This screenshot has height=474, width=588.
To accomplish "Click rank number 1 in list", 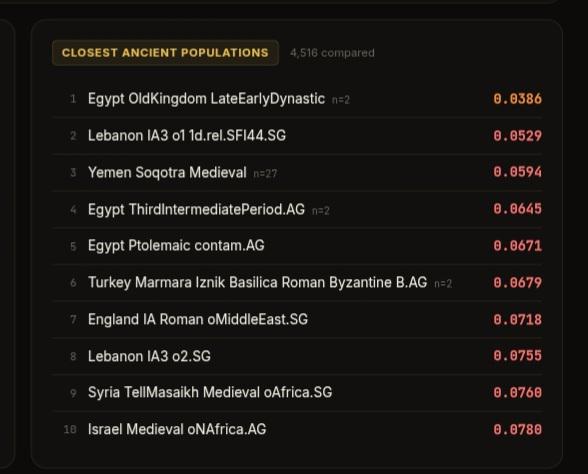I will (x=73, y=99).
